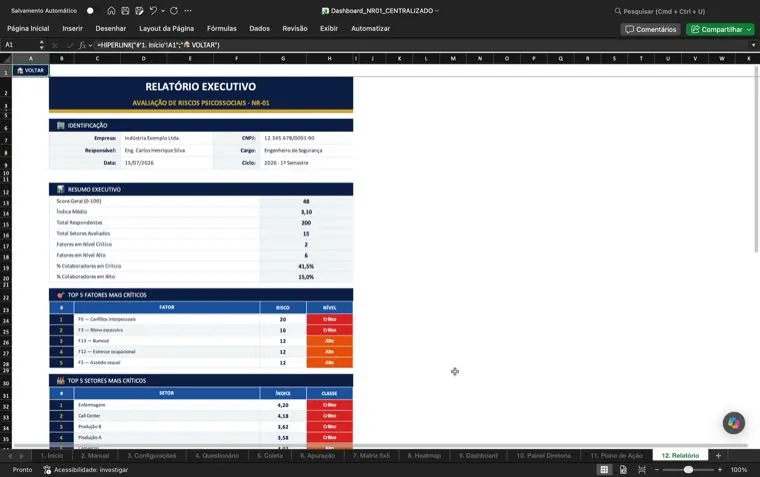Screen dimensions: 760x477
Task: Click the Name Box showing A1
Action: tap(20, 45)
